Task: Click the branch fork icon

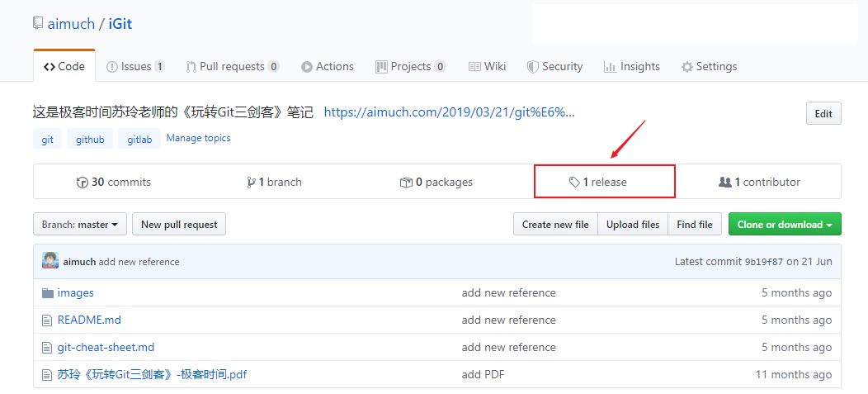Action: coord(251,183)
